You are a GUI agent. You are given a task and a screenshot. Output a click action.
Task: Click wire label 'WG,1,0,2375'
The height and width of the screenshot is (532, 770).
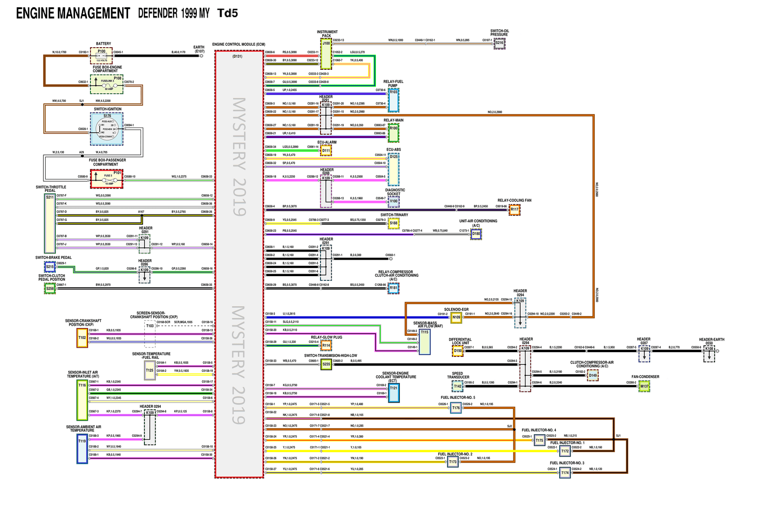click(x=179, y=177)
